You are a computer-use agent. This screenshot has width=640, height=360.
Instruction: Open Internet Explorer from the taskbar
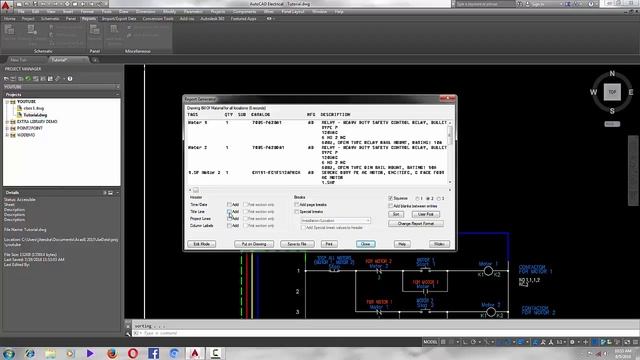pos(29,353)
